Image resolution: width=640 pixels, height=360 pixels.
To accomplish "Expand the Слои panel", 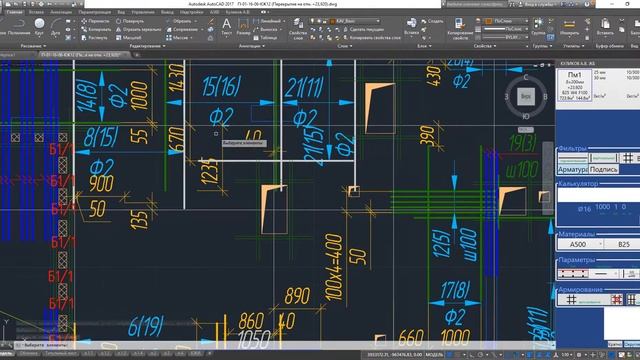I will (x=345, y=46).
